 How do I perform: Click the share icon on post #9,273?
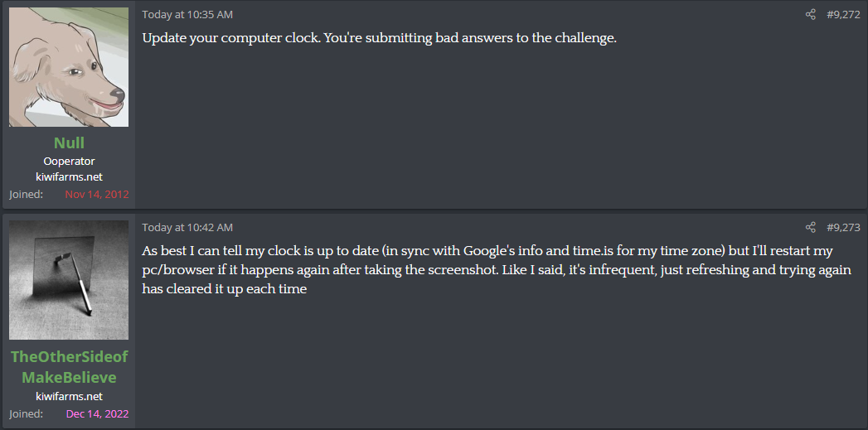click(811, 228)
